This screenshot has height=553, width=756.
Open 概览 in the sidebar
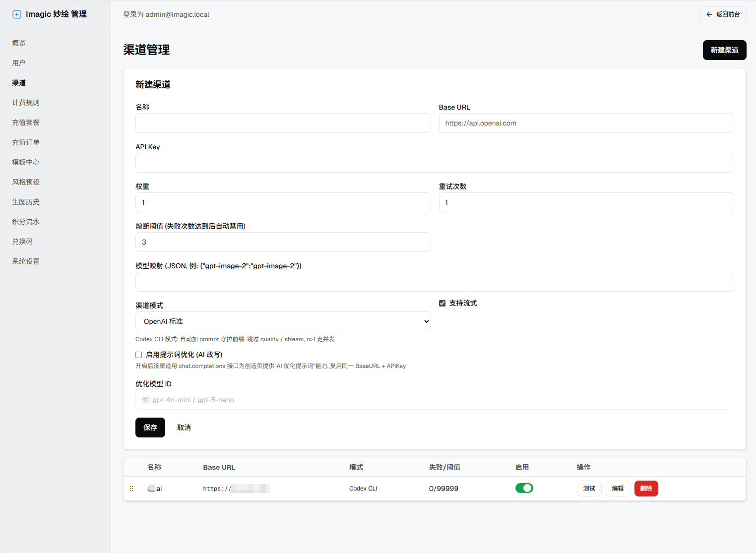click(19, 43)
